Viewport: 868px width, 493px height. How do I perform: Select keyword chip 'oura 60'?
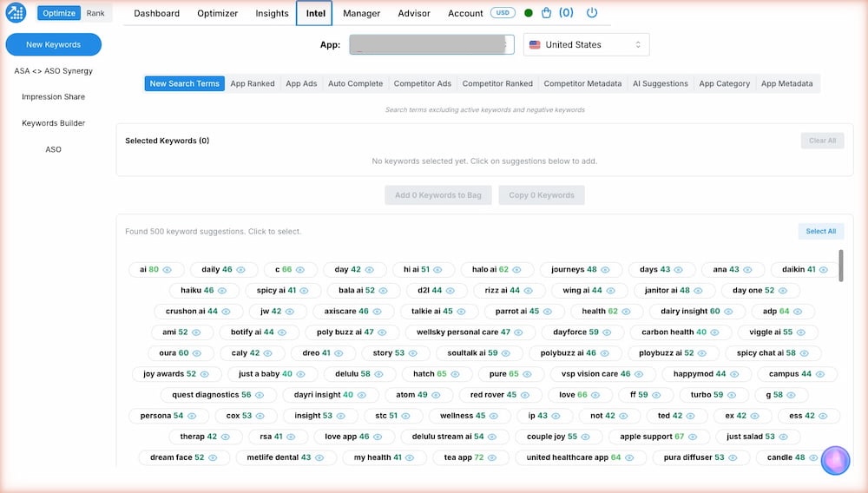coord(180,353)
